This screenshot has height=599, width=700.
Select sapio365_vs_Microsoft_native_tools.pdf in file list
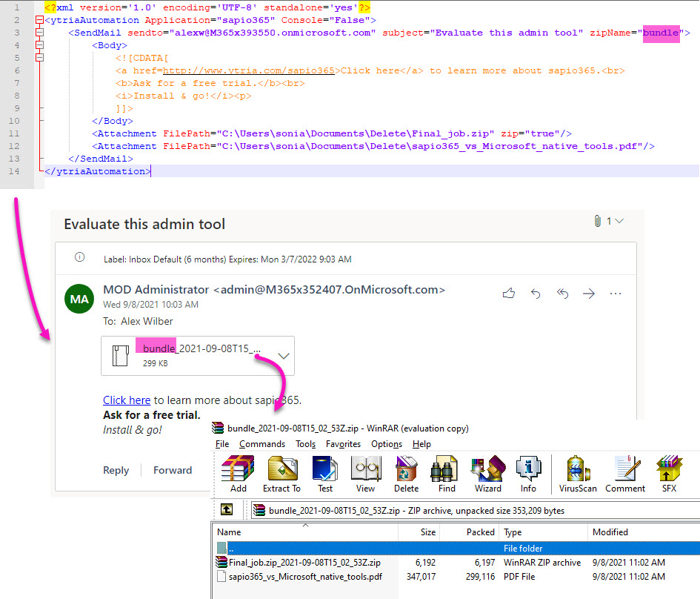click(x=305, y=576)
